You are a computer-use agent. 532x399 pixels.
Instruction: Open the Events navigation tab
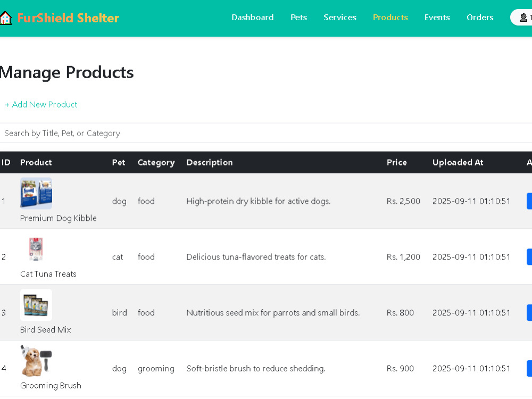pyautogui.click(x=437, y=18)
